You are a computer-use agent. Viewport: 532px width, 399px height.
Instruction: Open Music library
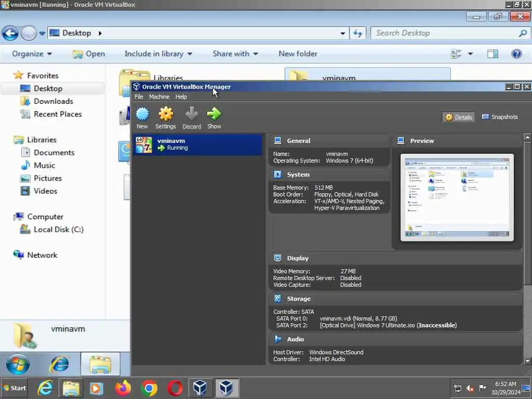click(x=44, y=165)
